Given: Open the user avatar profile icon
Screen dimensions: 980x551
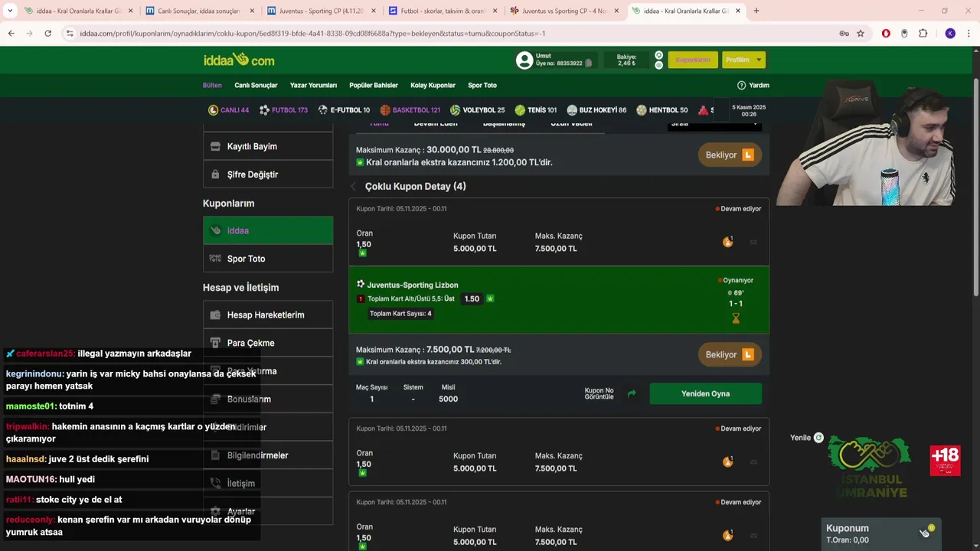Looking at the screenshot, I should pos(524,60).
